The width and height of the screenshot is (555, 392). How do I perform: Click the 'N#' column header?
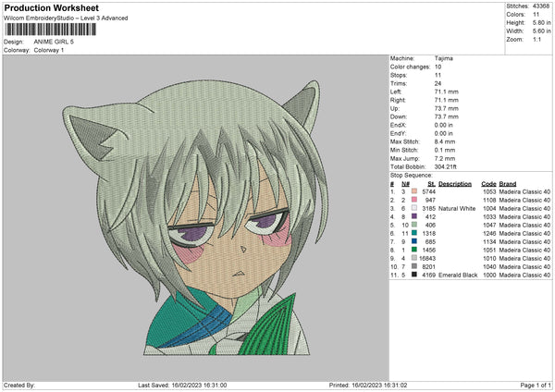(x=405, y=184)
